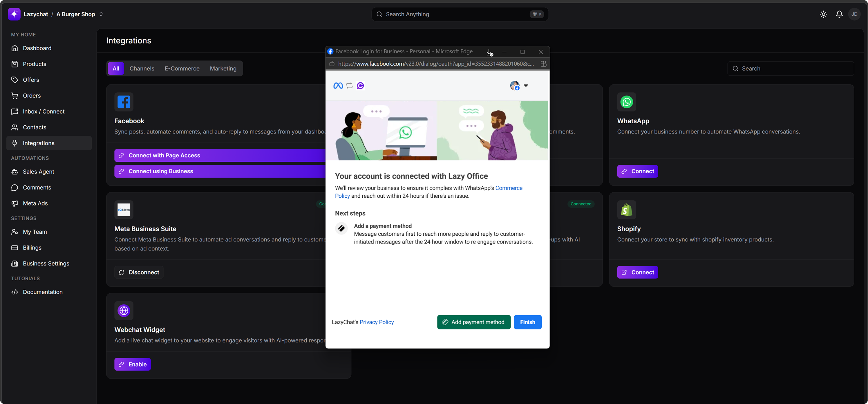Click the app icon in the address bar
This screenshot has width=868, height=404.
543,64
